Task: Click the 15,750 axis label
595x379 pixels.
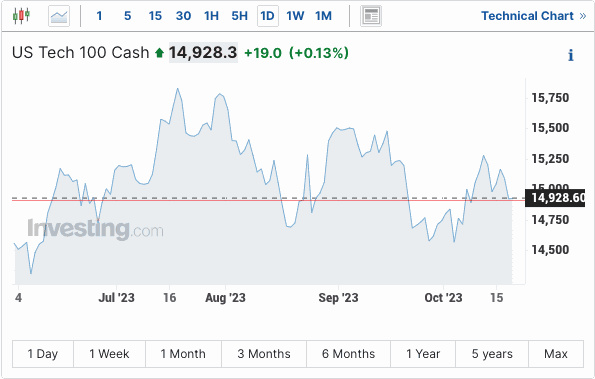Action: [550, 98]
